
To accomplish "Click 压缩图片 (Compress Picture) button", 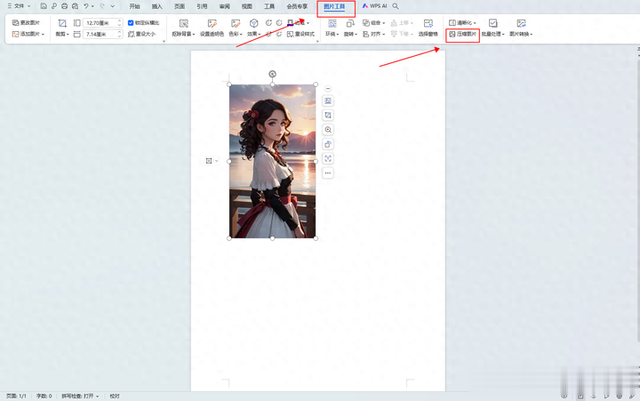I will [462, 34].
